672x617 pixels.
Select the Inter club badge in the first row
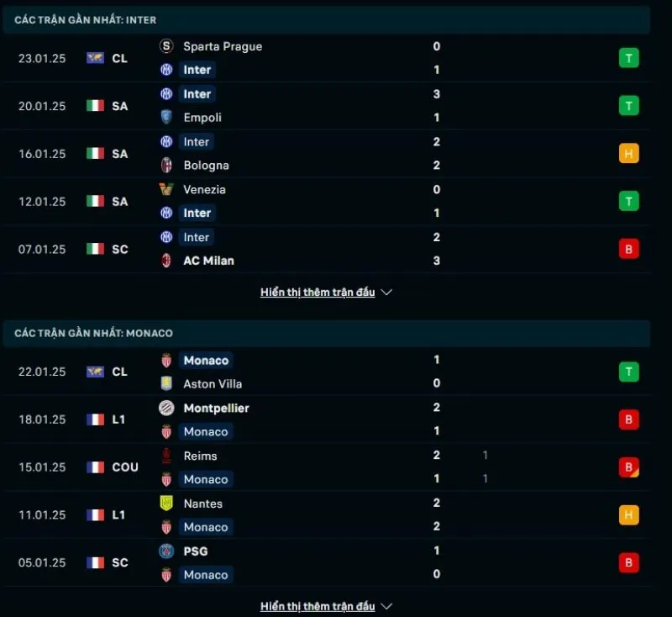coord(167,70)
